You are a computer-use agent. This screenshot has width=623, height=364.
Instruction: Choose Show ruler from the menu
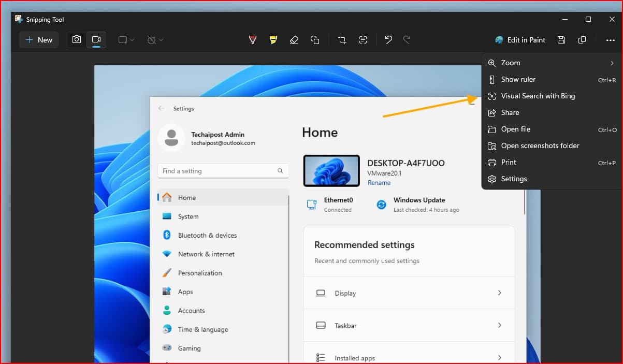coord(518,79)
